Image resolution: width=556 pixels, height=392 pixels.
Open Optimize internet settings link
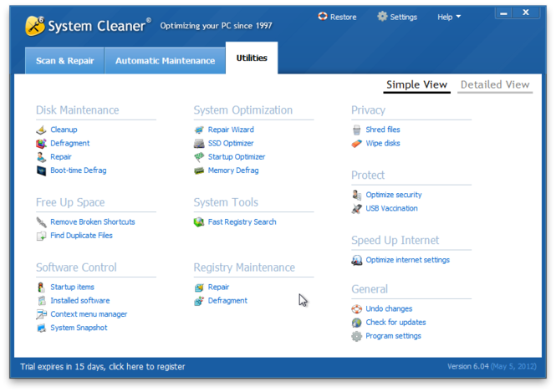coord(408,260)
